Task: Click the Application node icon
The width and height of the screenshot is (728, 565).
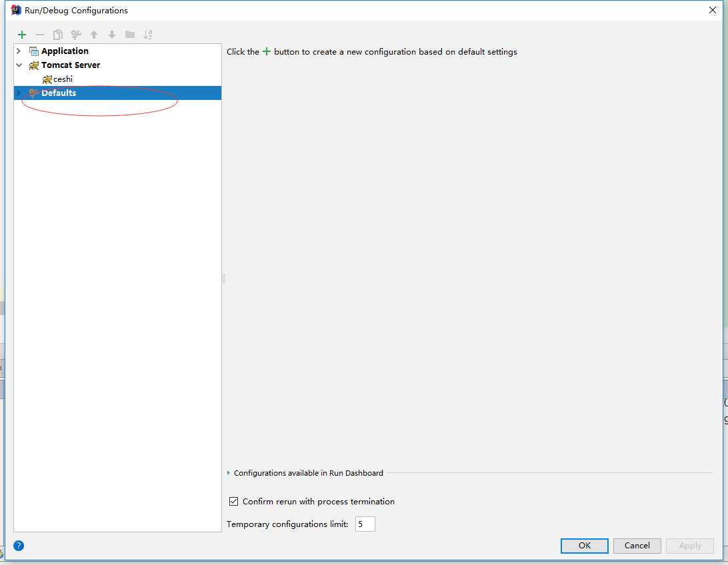Action: coord(34,51)
